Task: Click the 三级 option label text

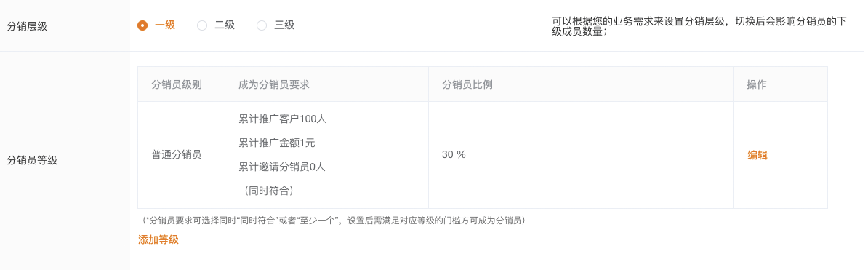Action: click(284, 25)
